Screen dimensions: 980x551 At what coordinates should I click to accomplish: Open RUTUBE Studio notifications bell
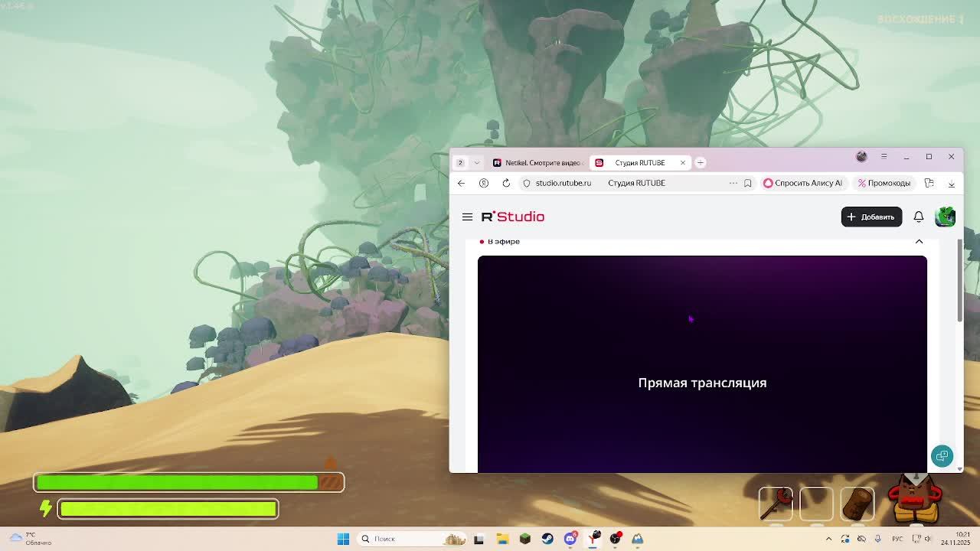pos(919,217)
